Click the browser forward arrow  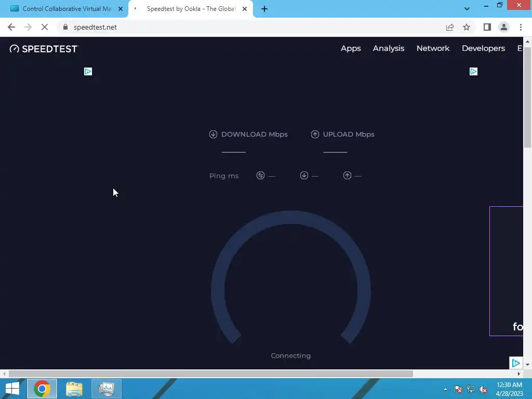tap(28, 27)
